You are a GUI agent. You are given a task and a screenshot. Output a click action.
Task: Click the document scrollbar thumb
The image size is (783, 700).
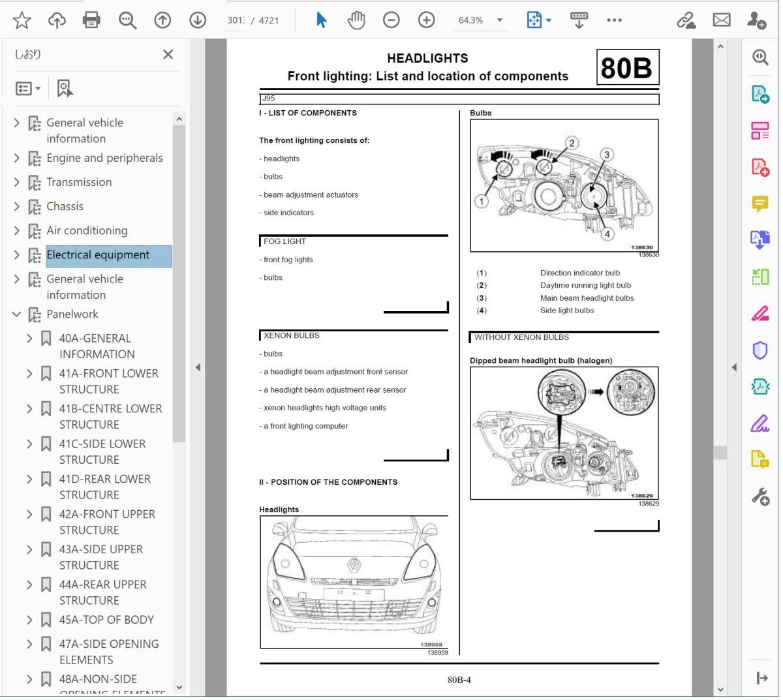[x=720, y=453]
